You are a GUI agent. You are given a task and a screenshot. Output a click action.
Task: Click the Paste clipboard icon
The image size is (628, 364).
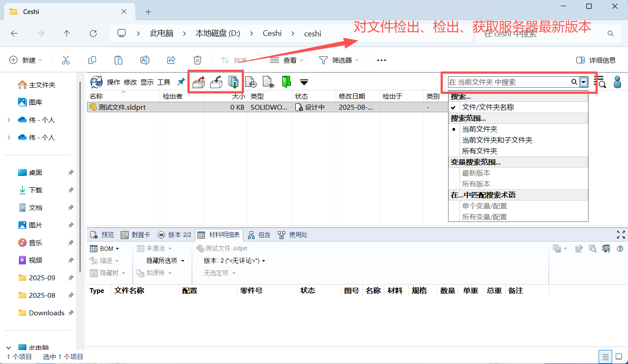(x=118, y=60)
